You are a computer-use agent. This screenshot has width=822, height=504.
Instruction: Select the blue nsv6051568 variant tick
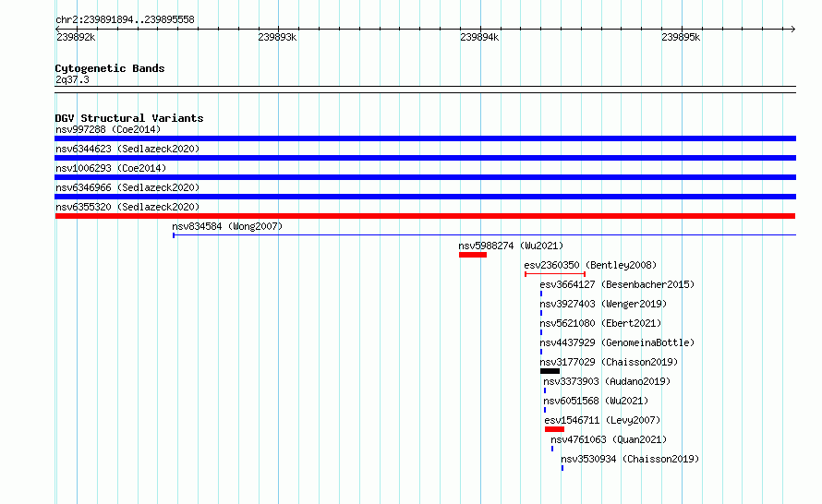[545, 410]
